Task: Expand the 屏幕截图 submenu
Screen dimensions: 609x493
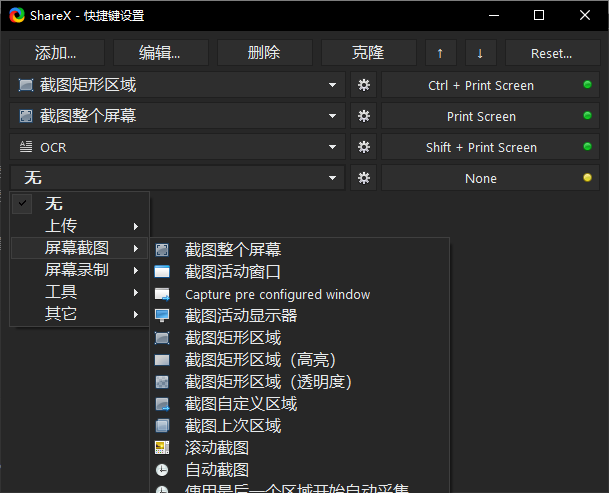Action: pos(79,248)
